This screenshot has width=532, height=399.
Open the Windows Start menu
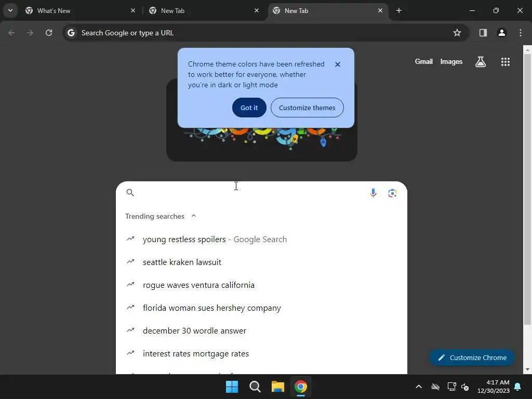click(232, 387)
